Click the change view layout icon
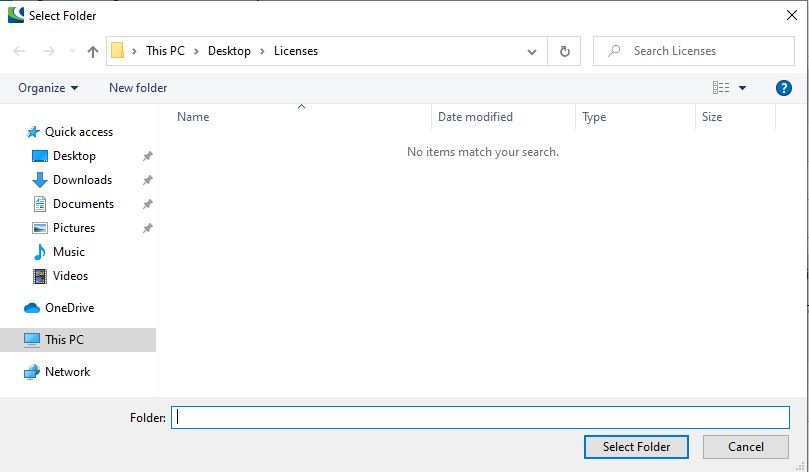The image size is (809, 472). click(x=721, y=88)
